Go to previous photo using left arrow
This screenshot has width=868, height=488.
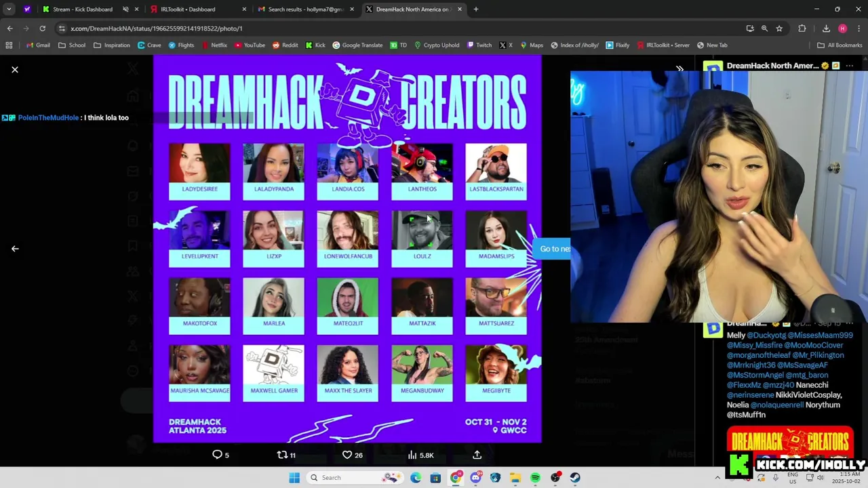point(15,249)
